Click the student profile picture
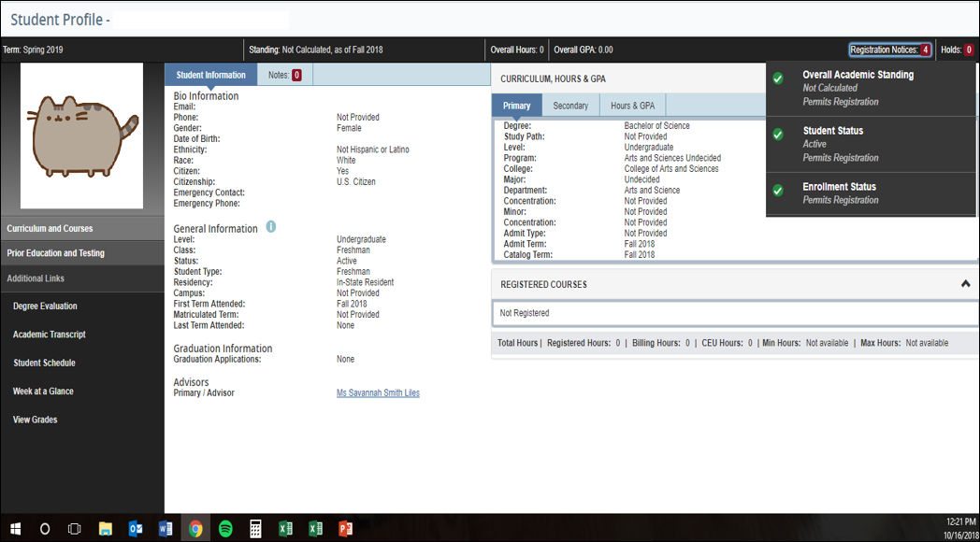The image size is (980, 542). click(81, 135)
